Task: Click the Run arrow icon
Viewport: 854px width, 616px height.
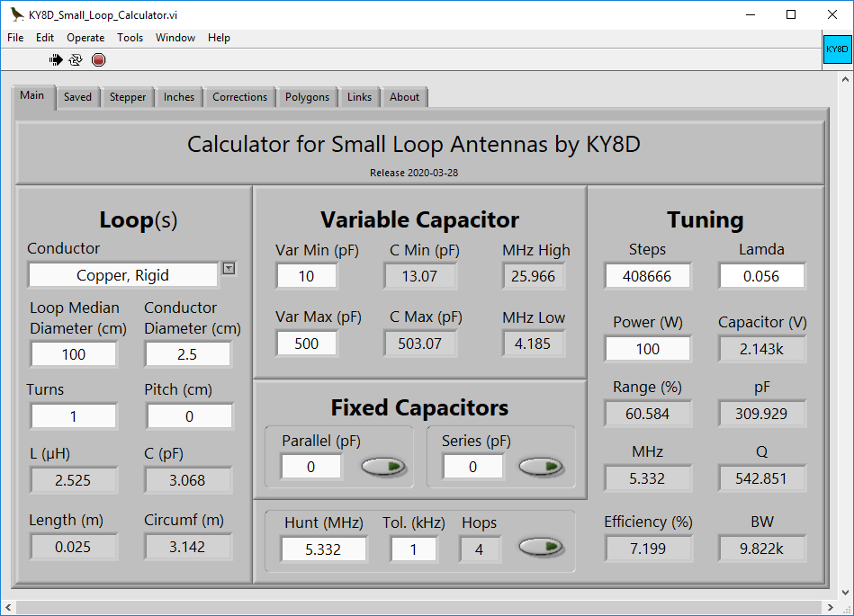Action: (x=56, y=60)
